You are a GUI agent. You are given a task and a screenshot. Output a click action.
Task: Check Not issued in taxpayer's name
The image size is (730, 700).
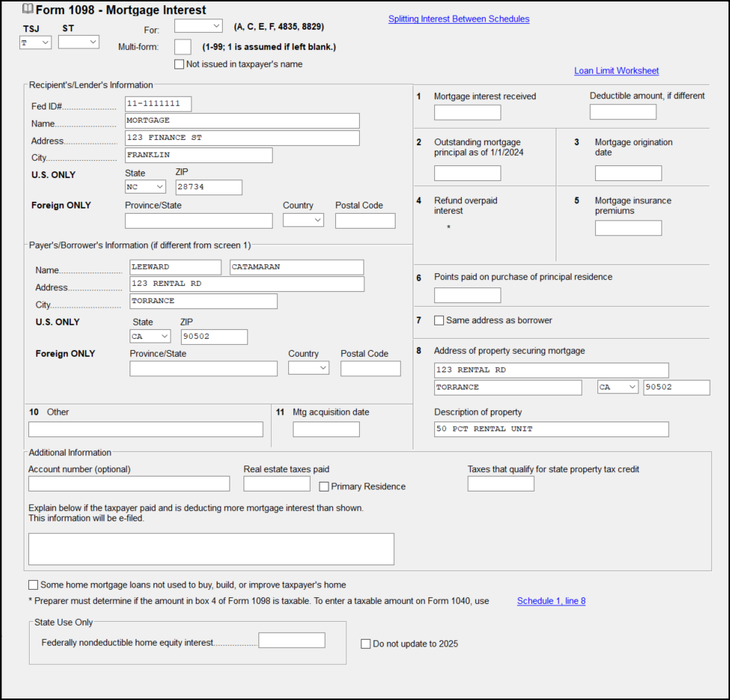(x=180, y=64)
